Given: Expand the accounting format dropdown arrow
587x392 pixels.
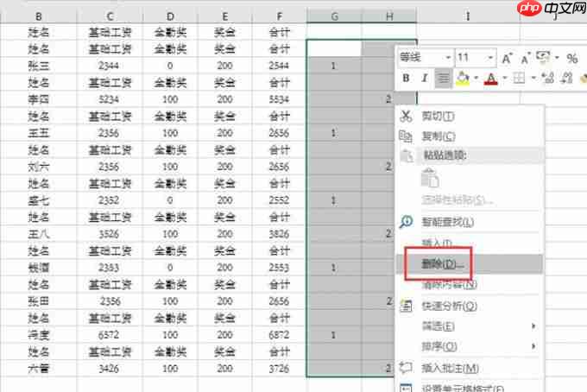Looking at the screenshot, I should (557, 58).
